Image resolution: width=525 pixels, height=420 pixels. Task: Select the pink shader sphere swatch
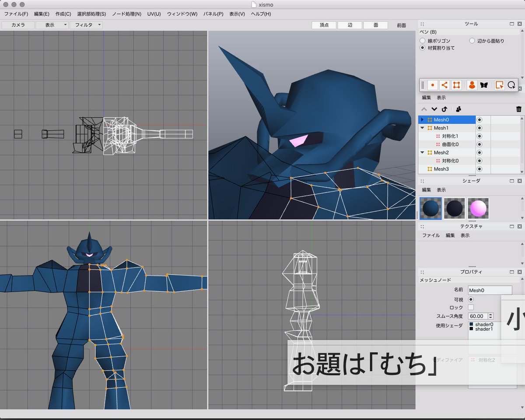[478, 208]
